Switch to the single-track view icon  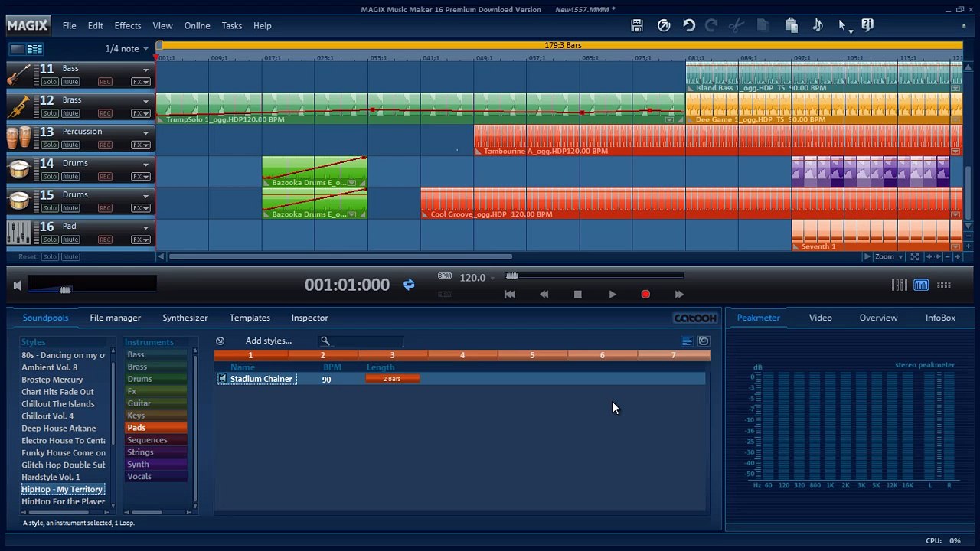tap(17, 49)
